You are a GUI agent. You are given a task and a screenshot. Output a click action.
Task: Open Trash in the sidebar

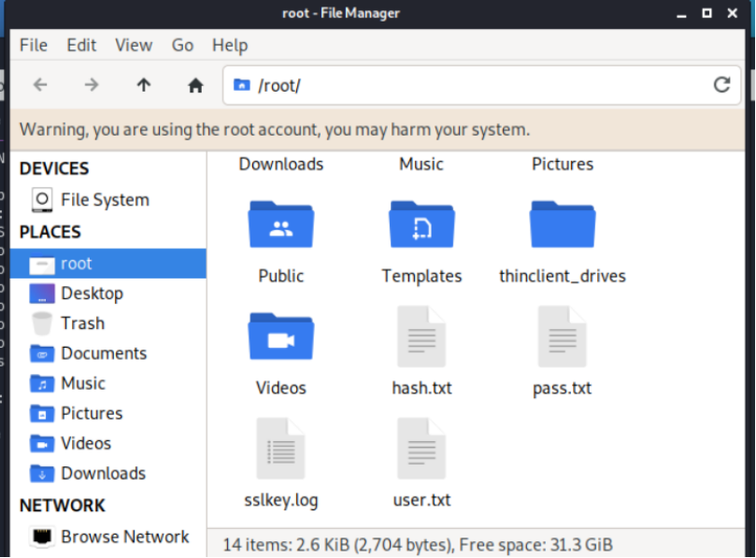(x=82, y=323)
